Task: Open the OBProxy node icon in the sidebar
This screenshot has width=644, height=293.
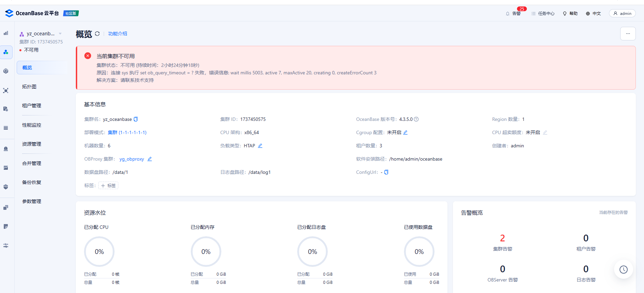Action: tap(6, 91)
